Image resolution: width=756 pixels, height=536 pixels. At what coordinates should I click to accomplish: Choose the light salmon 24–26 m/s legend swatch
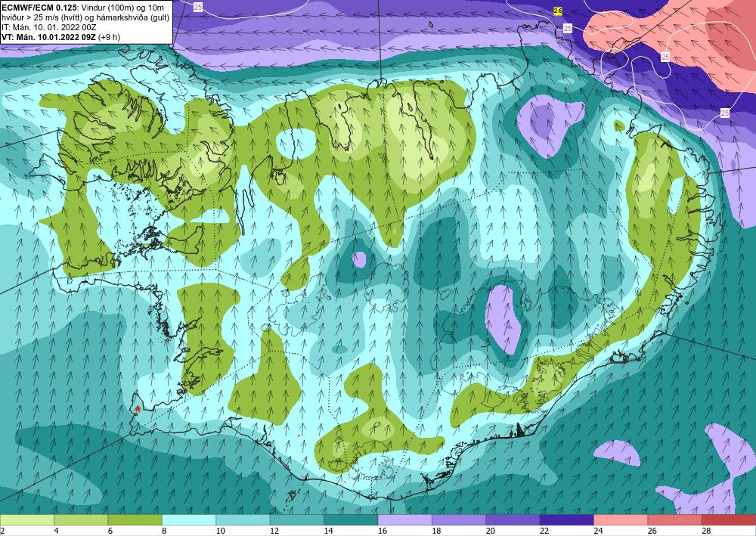pyautogui.click(x=621, y=520)
